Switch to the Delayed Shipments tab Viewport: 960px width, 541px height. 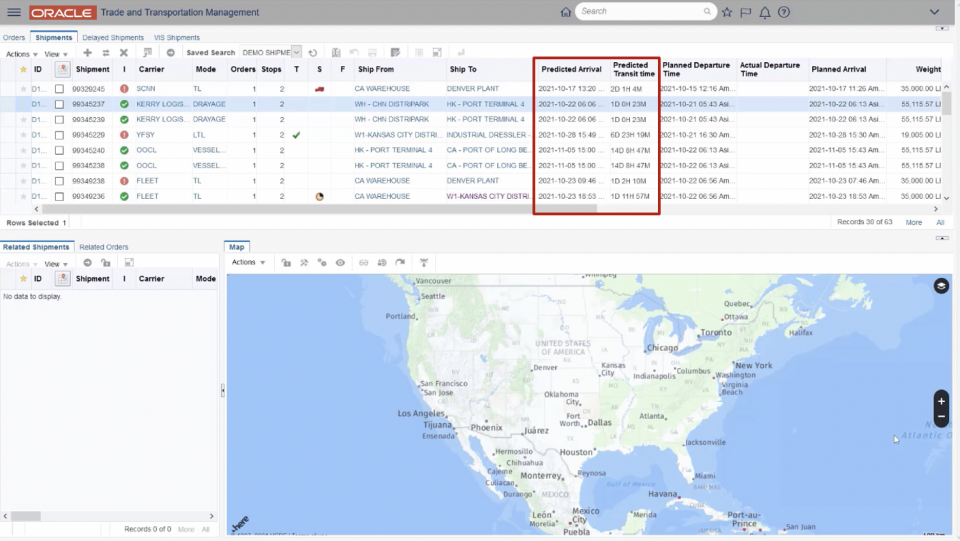[113, 38]
